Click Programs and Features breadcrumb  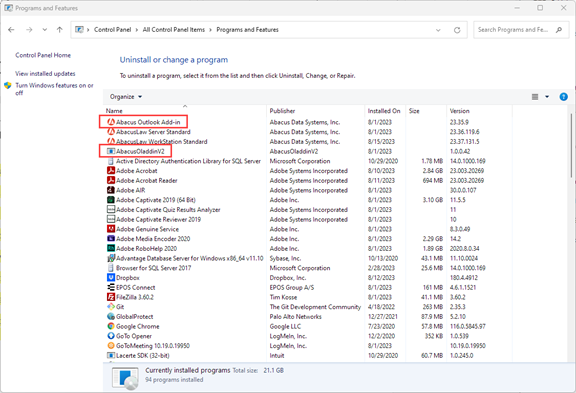248,30
